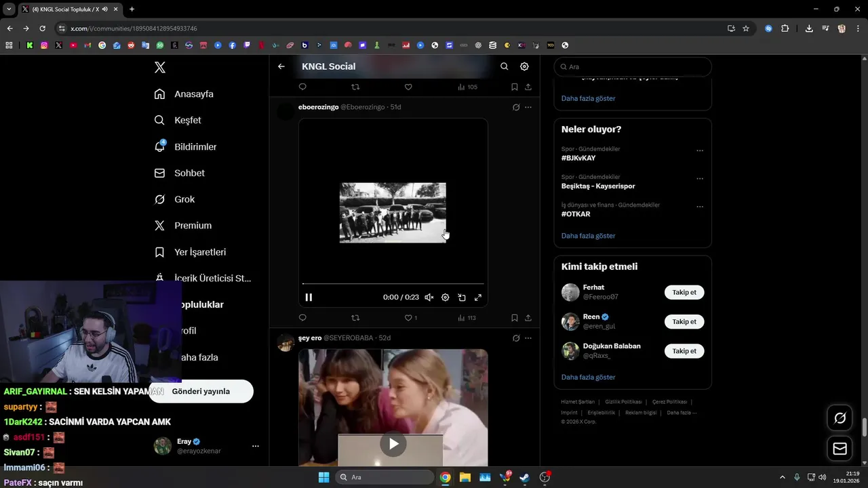Repost top post with 105 views

click(x=355, y=87)
